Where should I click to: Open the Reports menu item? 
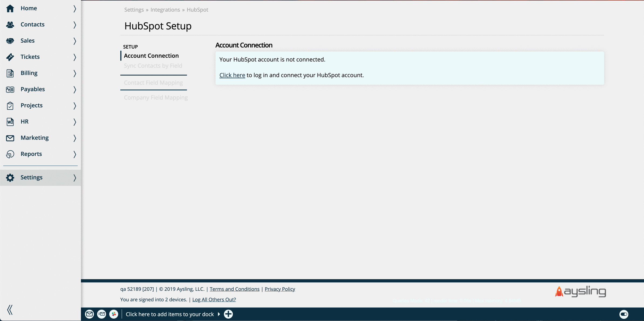coord(40,154)
